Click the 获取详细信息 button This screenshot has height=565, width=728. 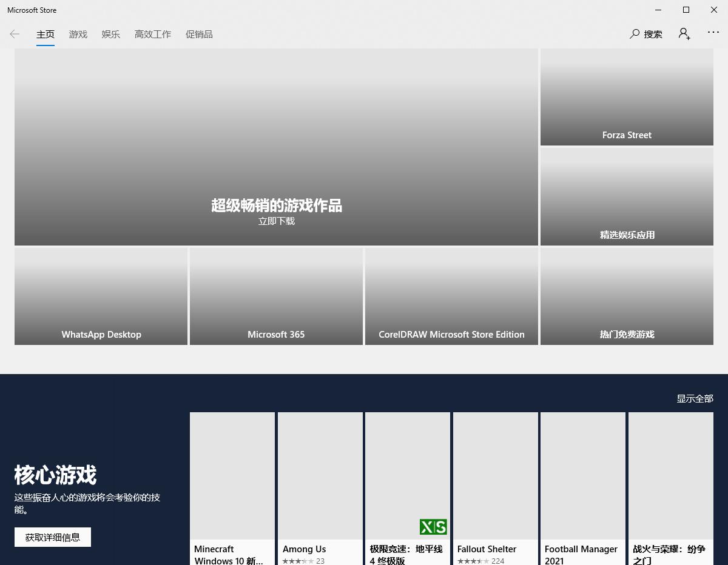click(x=53, y=537)
